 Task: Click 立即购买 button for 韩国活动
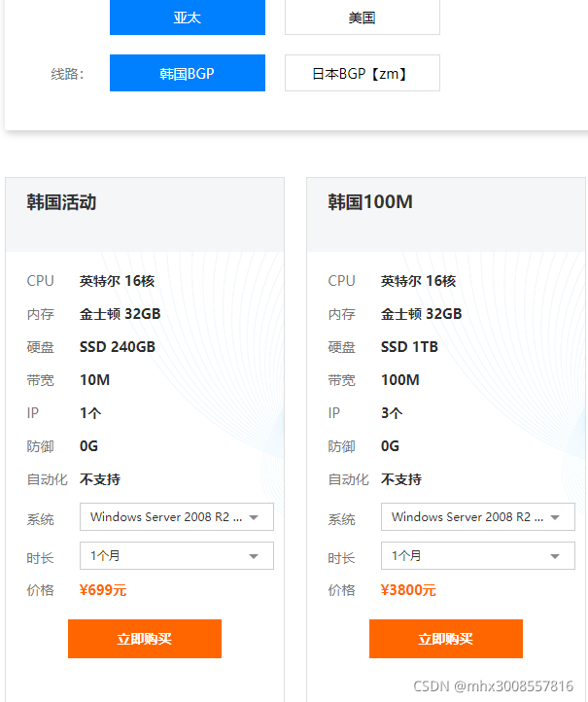(145, 639)
